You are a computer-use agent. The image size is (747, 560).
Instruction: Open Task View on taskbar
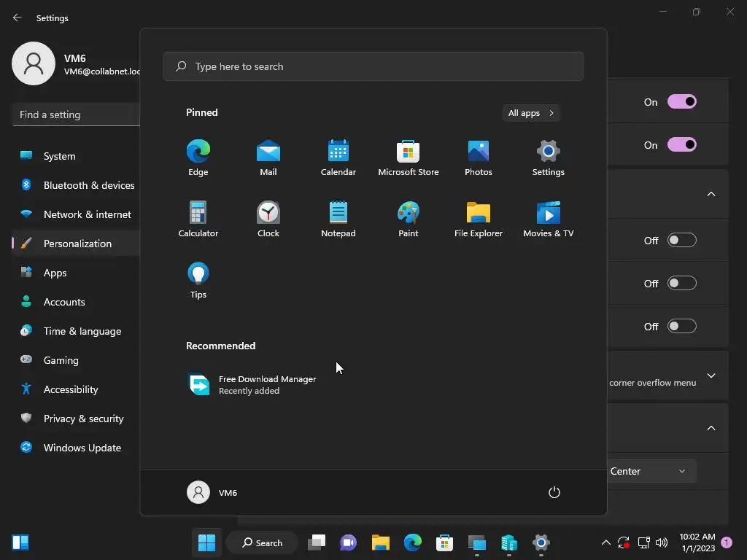pos(317,542)
